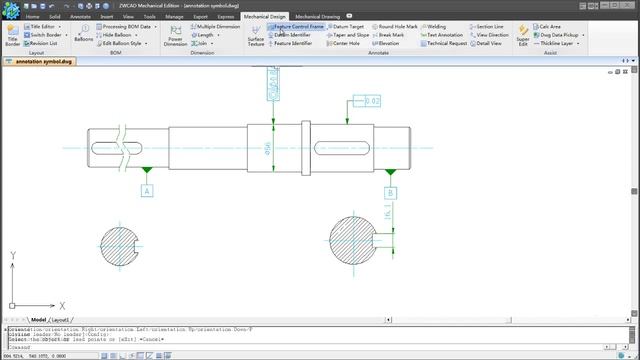Activate the Balloons tool
640x360 pixels.
(84, 33)
